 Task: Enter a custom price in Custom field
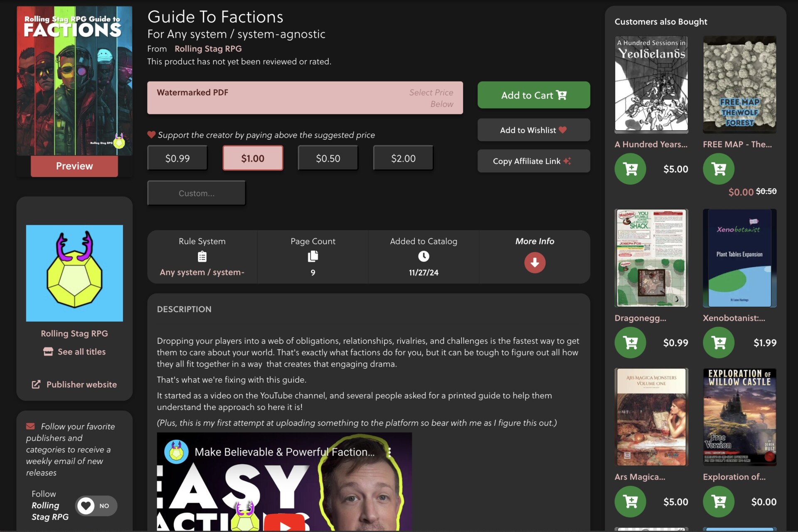[x=197, y=192]
